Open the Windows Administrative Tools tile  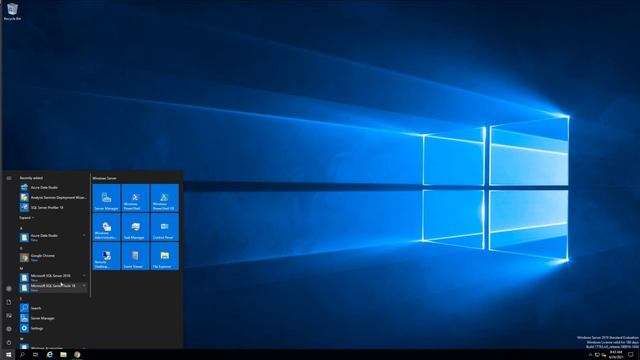tap(107, 227)
